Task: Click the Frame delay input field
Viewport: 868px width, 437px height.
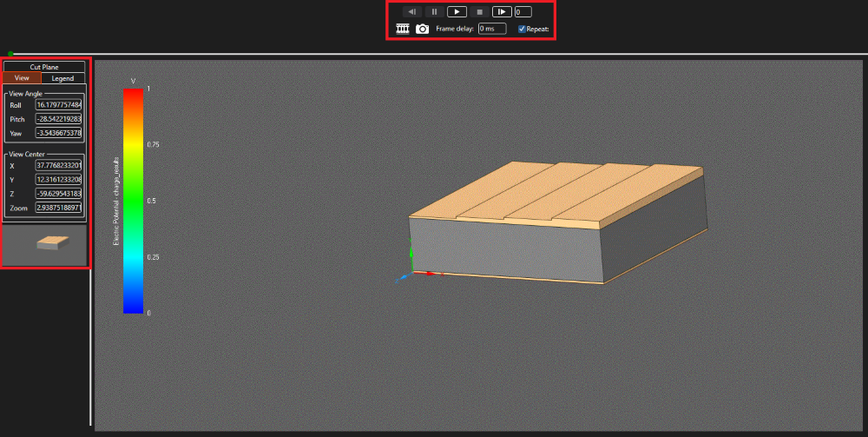Action: pyautogui.click(x=492, y=29)
